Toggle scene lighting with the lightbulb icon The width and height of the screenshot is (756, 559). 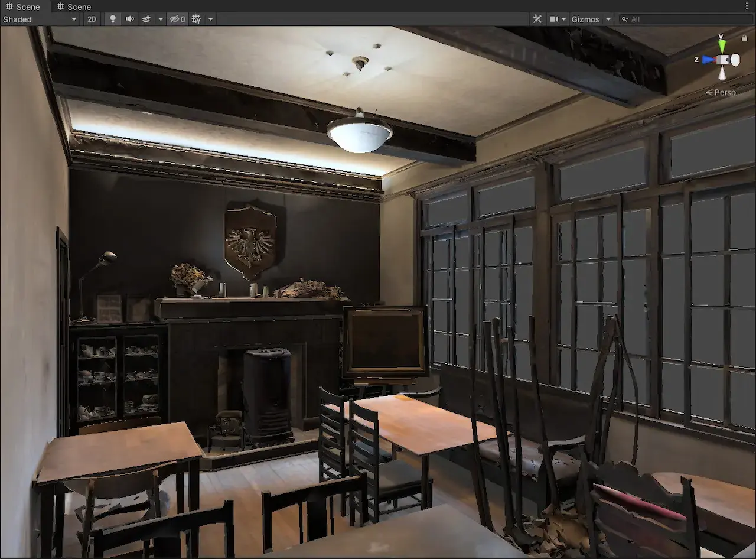click(x=113, y=19)
